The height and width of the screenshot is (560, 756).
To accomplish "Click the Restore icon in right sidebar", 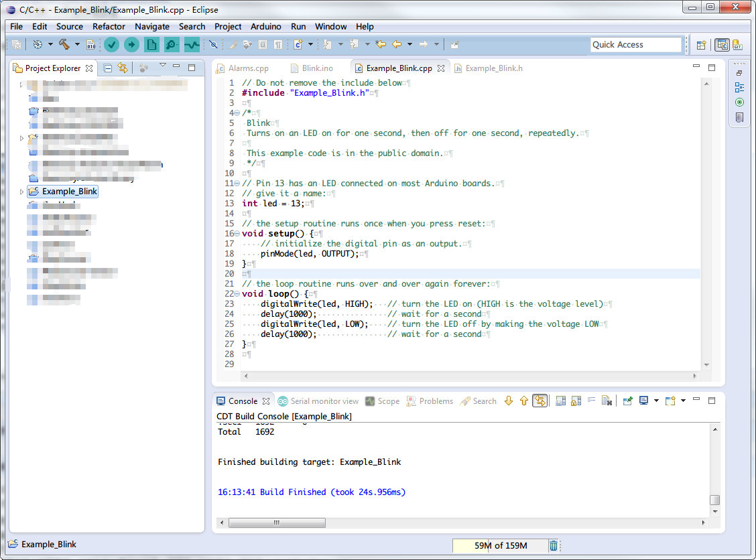I will click(x=739, y=73).
